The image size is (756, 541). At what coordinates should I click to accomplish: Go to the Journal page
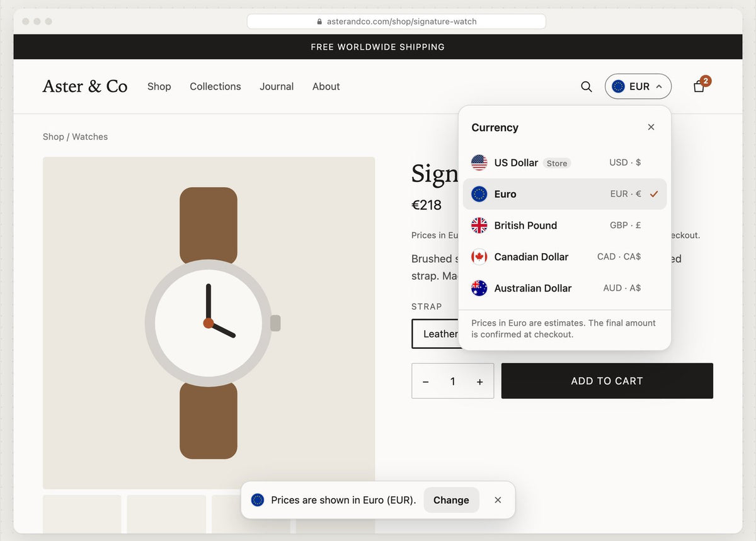tap(277, 87)
